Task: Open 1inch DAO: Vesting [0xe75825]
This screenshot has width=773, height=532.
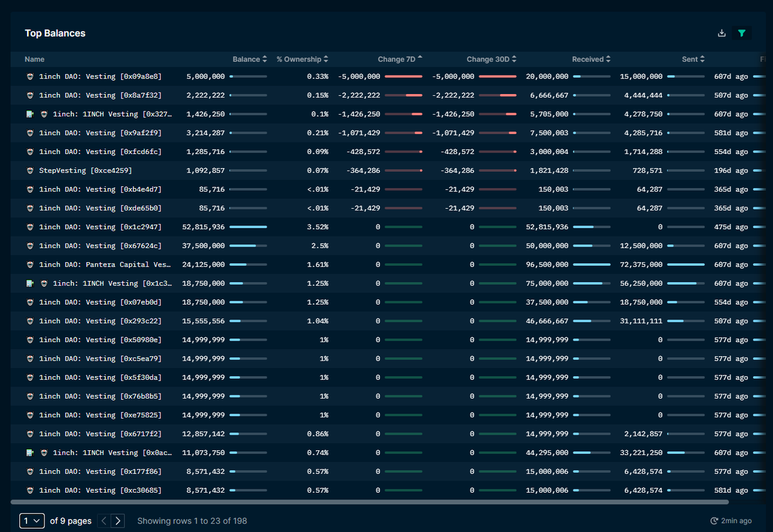Action: pyautogui.click(x=100, y=415)
